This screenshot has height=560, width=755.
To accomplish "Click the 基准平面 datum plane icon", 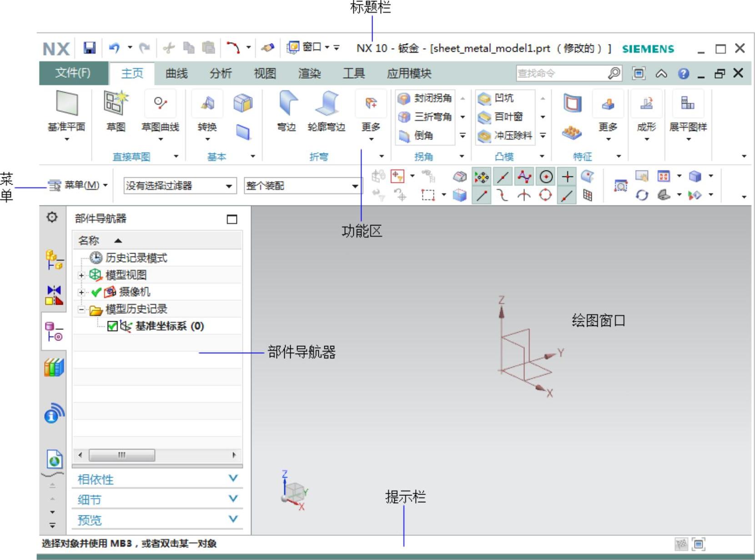I will tap(67, 103).
